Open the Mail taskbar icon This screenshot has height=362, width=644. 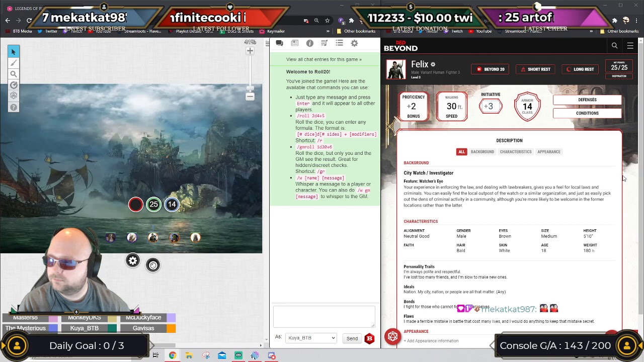pos(222,356)
